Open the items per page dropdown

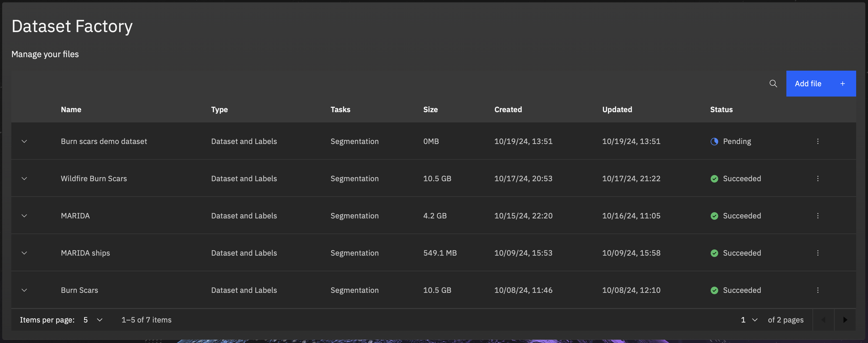click(93, 320)
